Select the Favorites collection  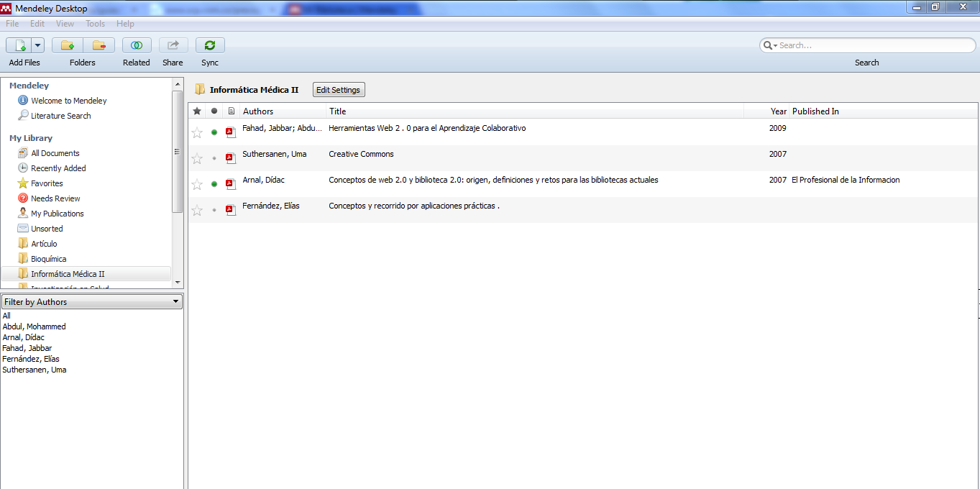(47, 183)
